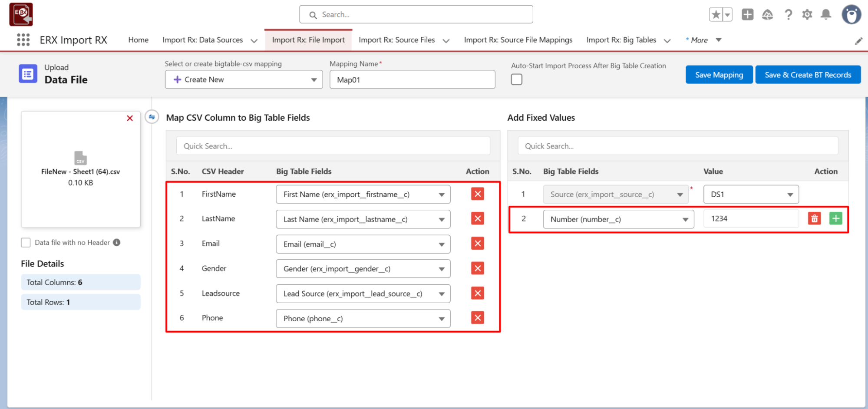
Task: Check Data file with no Header
Action: (x=26, y=243)
